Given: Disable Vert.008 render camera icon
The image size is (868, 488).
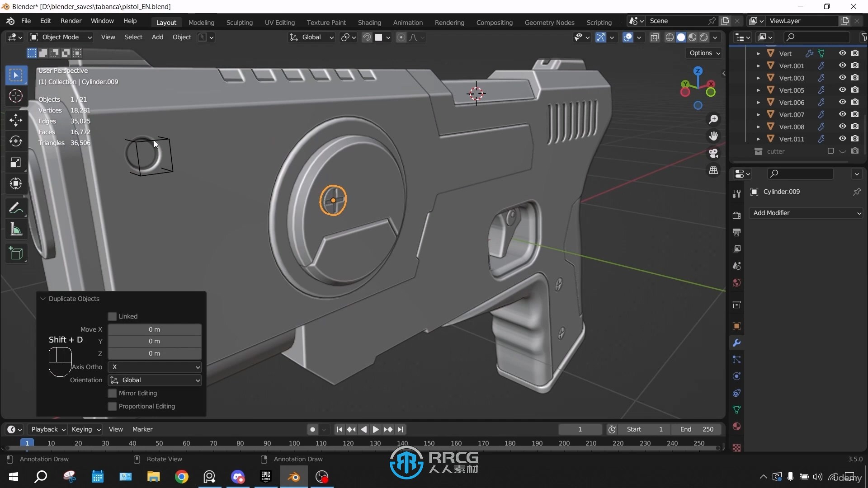Looking at the screenshot, I should 855,127.
